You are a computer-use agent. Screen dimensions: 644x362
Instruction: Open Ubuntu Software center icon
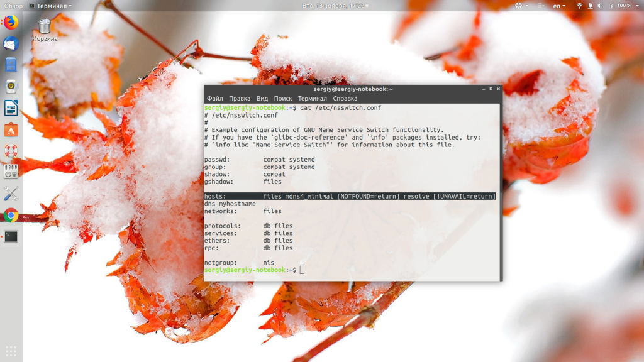click(11, 129)
